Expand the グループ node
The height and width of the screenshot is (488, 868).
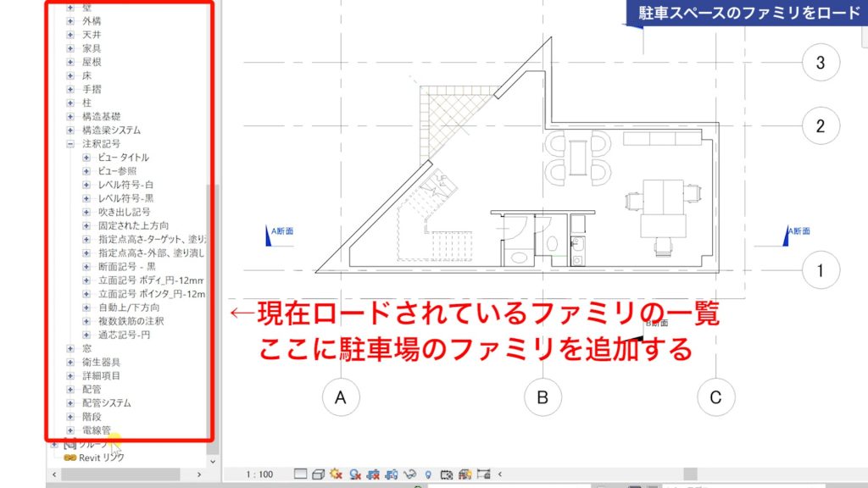pos(53,444)
